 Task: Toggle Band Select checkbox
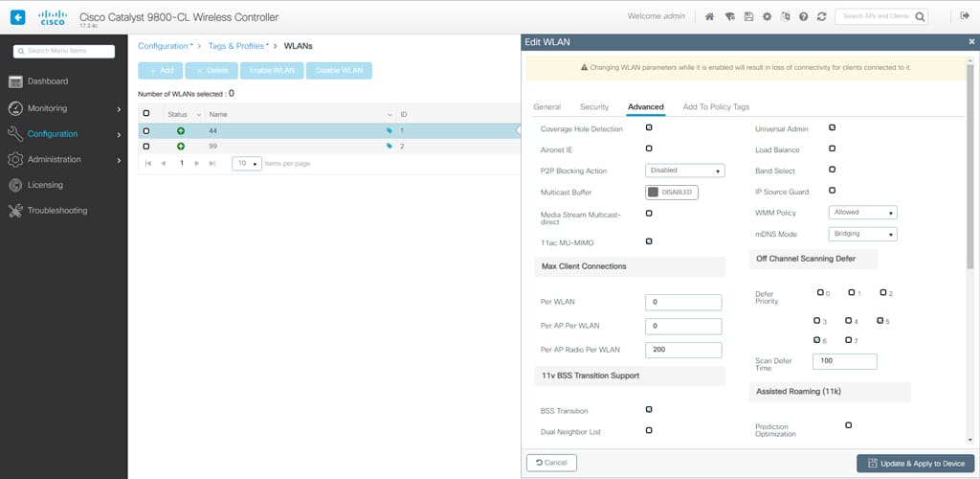point(832,170)
